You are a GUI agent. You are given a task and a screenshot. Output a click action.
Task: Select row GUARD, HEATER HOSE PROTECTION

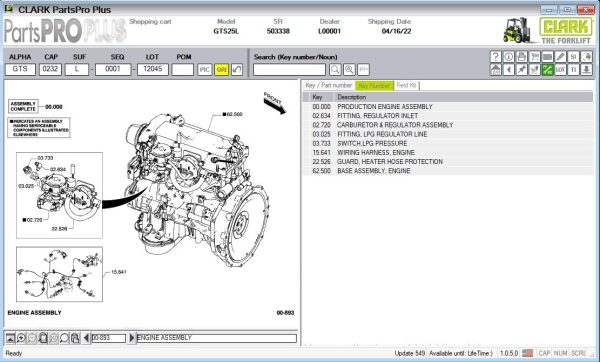(x=448, y=162)
